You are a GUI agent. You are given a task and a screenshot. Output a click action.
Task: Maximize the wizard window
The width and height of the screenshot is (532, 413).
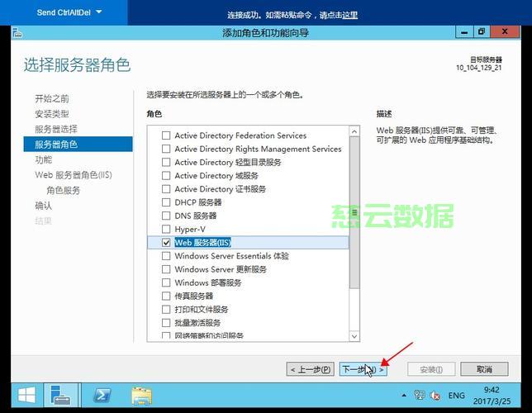[x=482, y=32]
